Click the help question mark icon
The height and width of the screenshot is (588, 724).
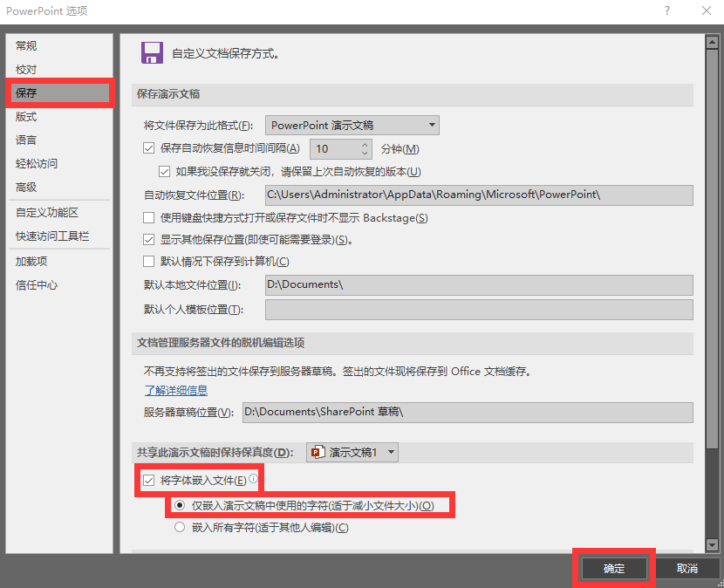coord(666,10)
